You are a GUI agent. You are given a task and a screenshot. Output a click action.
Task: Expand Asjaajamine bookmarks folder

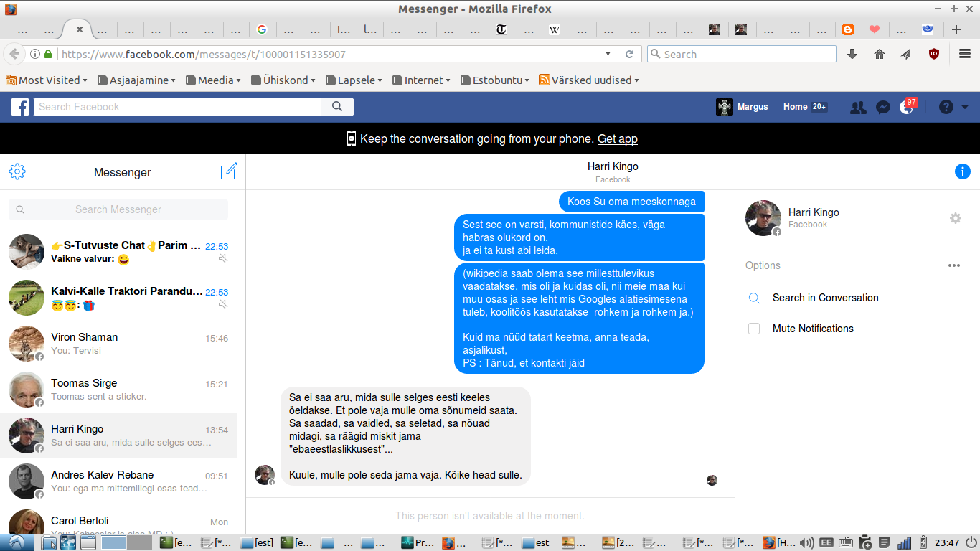(136, 80)
